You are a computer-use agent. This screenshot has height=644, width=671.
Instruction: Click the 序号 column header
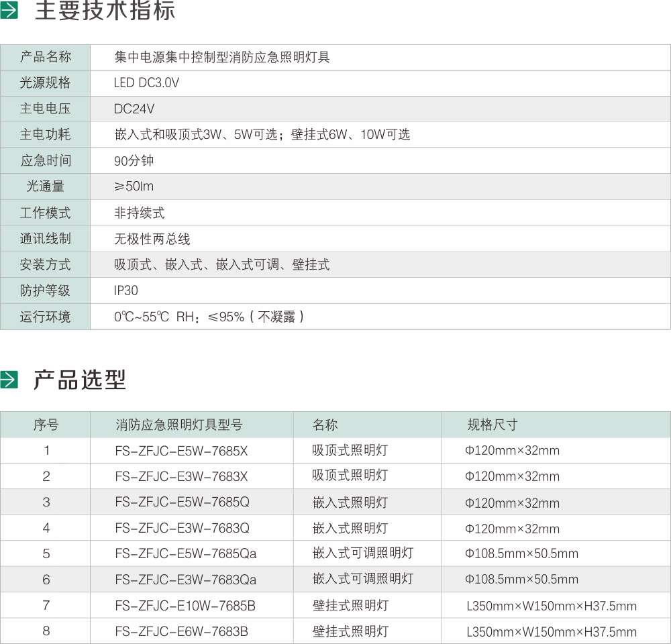point(46,425)
